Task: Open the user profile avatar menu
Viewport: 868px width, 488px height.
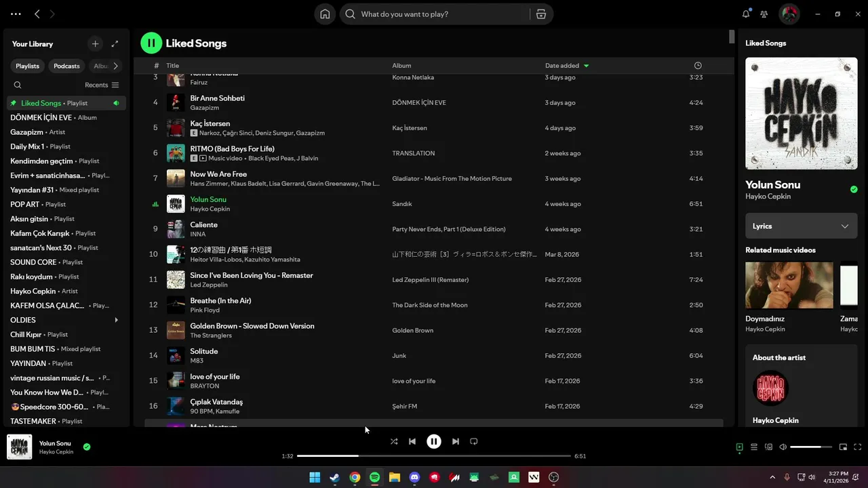Action: click(789, 14)
